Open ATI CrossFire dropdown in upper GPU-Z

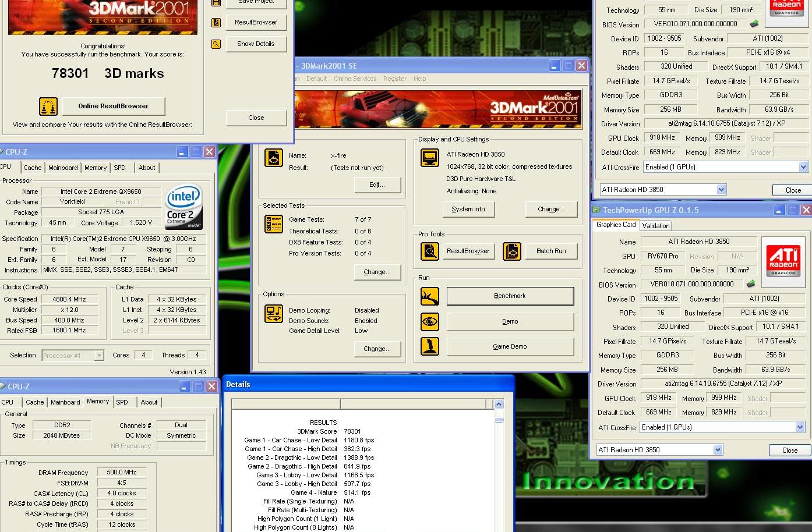point(803,167)
